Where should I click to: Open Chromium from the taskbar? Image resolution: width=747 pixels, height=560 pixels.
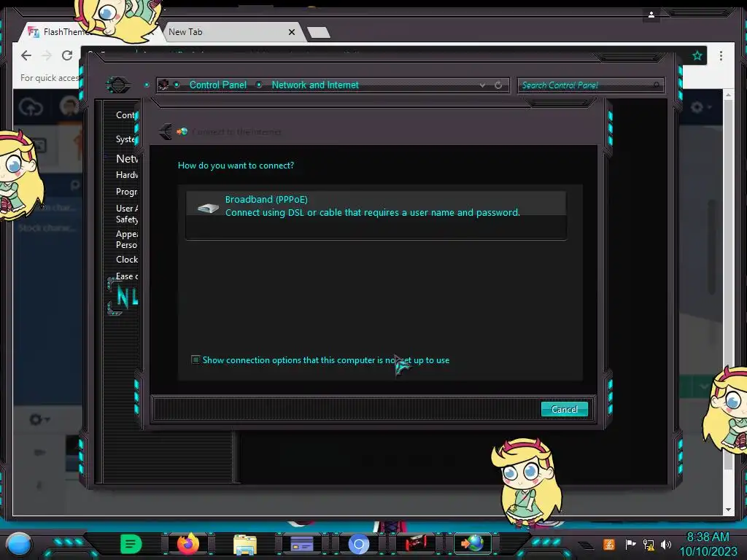(x=359, y=544)
